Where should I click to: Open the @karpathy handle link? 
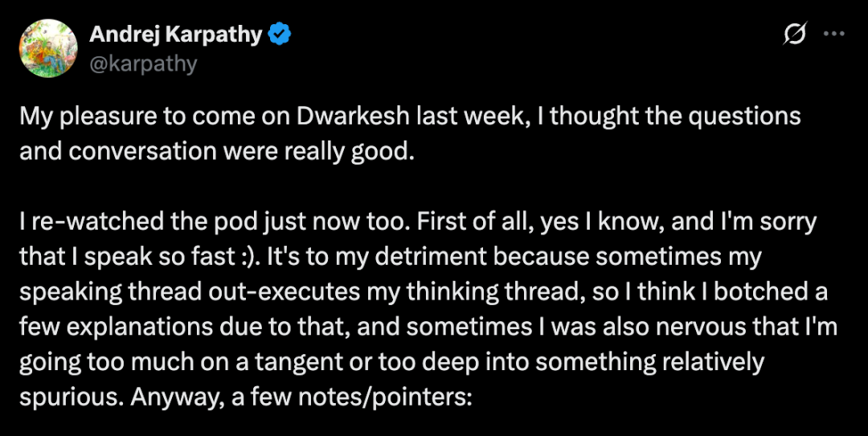click(x=143, y=63)
